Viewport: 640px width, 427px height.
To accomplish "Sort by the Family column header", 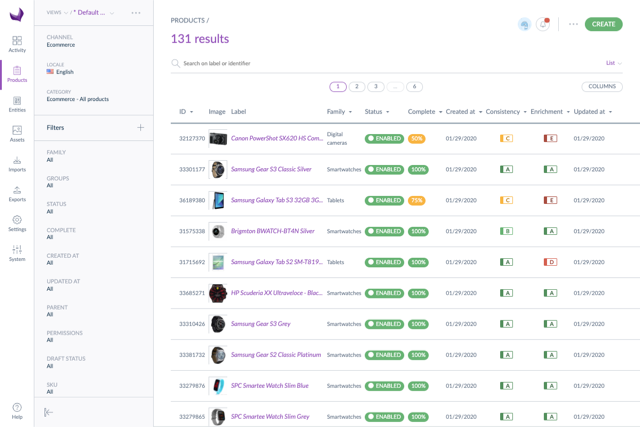I will pyautogui.click(x=339, y=112).
